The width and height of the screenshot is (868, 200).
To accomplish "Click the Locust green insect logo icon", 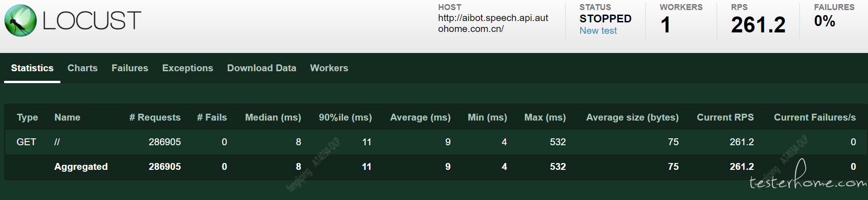I will coord(21,21).
